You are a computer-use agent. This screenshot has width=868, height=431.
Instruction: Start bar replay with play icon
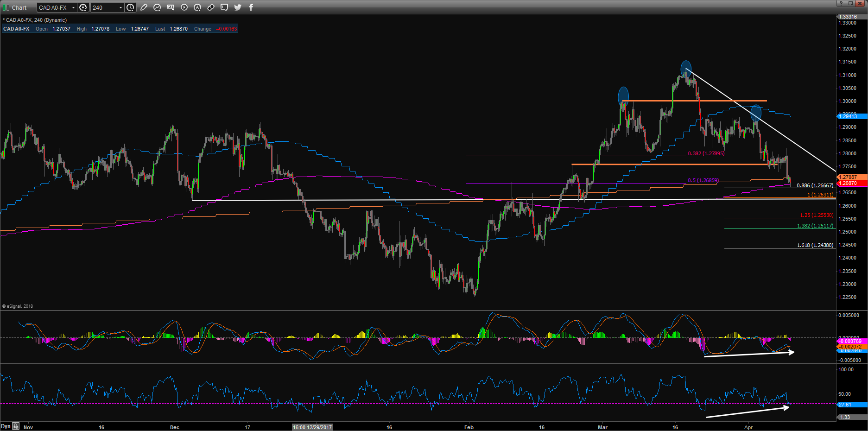point(184,7)
